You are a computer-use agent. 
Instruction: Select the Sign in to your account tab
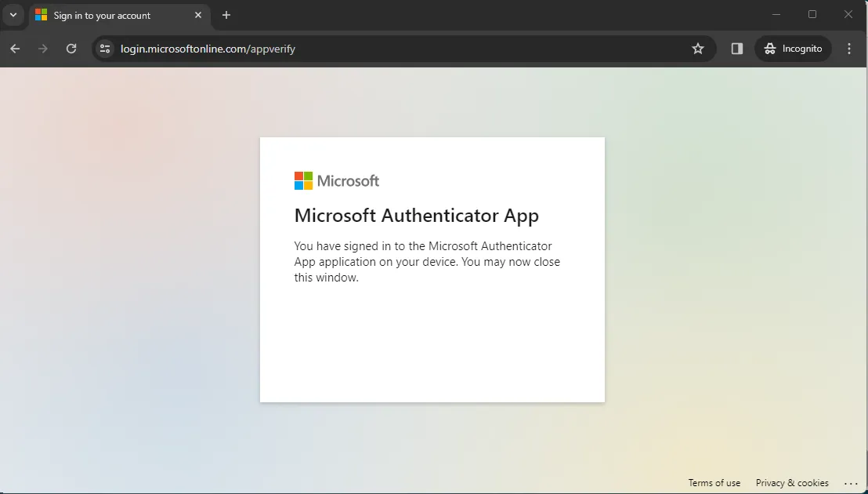110,15
